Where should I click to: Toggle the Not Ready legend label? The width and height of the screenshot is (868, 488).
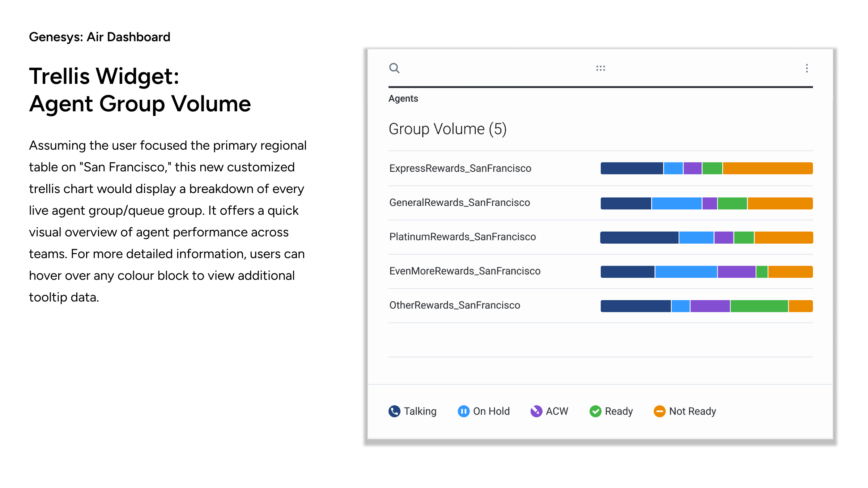tap(692, 411)
